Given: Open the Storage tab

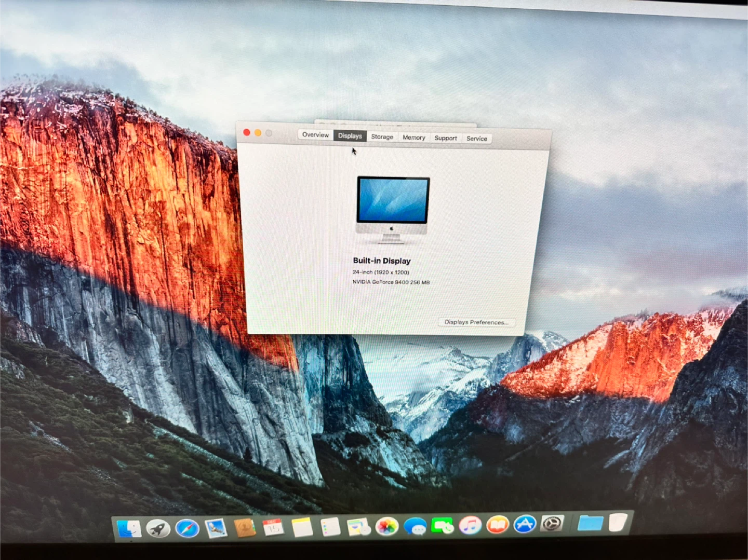Looking at the screenshot, I should (382, 137).
